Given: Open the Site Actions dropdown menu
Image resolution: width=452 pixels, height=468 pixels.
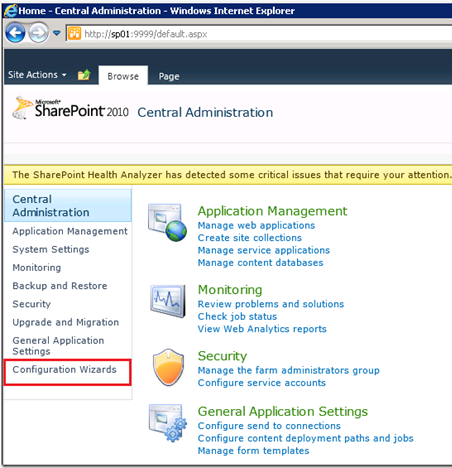Looking at the screenshot, I should coord(37,75).
